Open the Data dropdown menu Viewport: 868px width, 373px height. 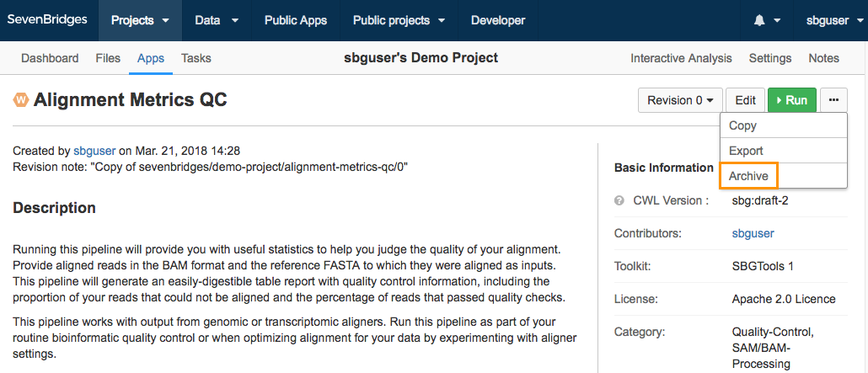pyautogui.click(x=217, y=20)
